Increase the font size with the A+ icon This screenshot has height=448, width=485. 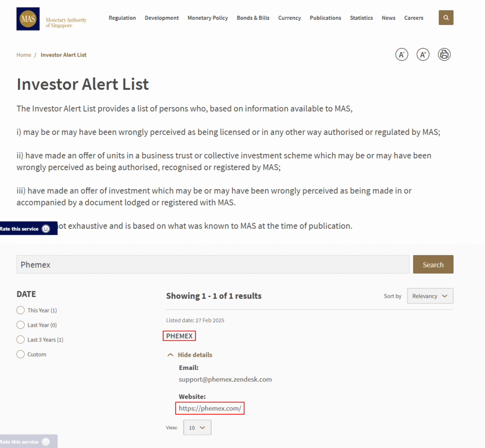click(422, 54)
